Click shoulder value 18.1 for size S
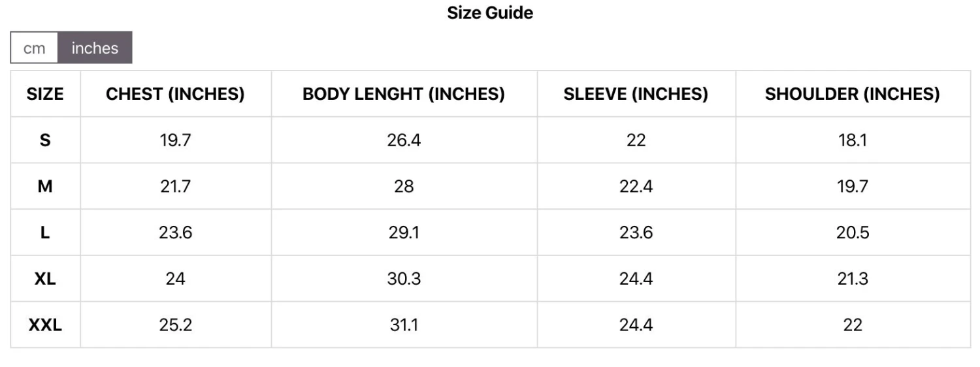Viewport: 980px width, 367px height. click(x=852, y=140)
